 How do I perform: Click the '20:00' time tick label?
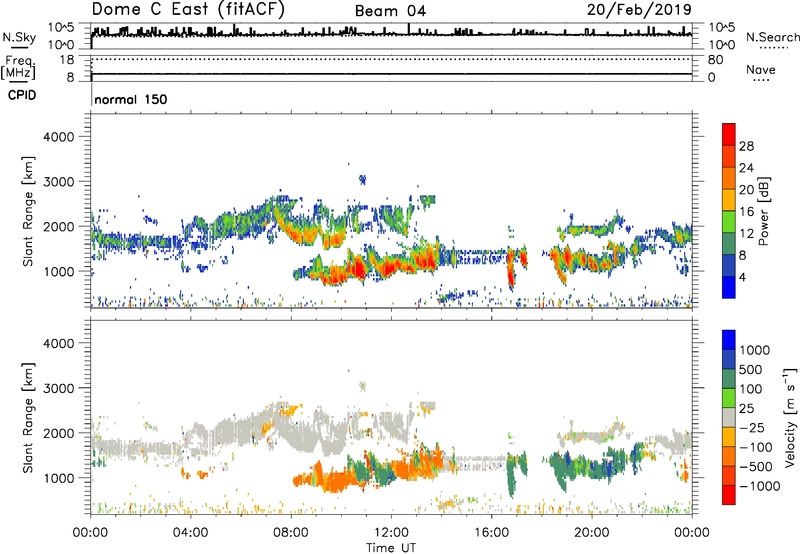pos(591,533)
